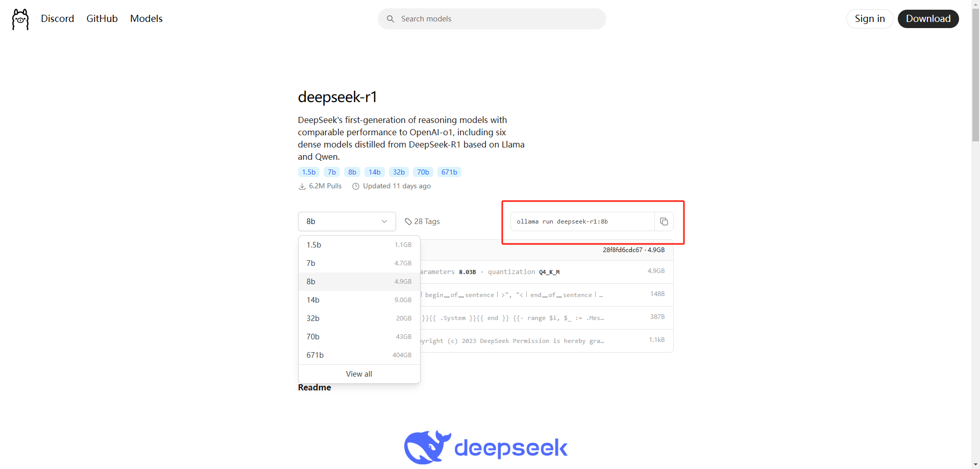Viewport: 980px width, 469px height.
Task: Click the deepseek-r1 page title
Action: [x=337, y=97]
